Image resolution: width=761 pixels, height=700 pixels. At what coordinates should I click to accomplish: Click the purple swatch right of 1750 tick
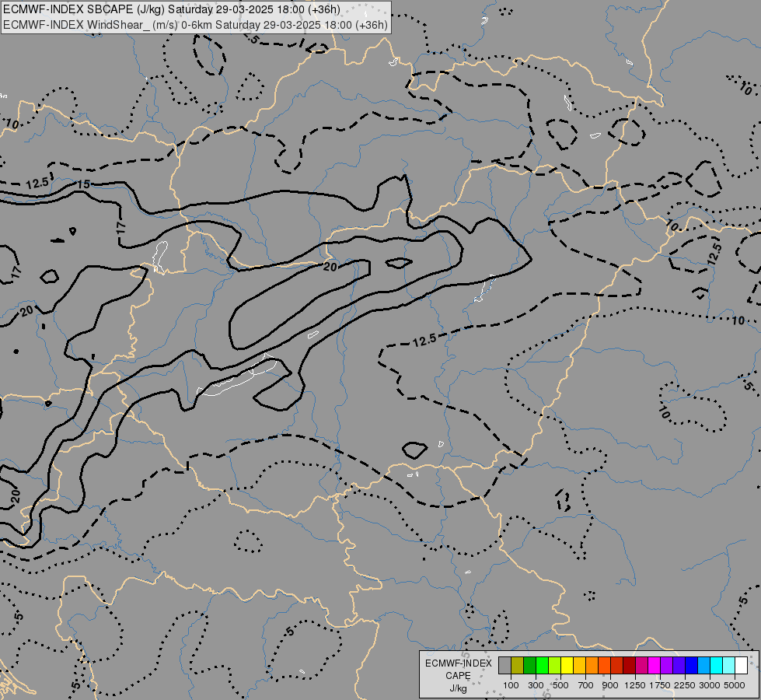point(666,665)
